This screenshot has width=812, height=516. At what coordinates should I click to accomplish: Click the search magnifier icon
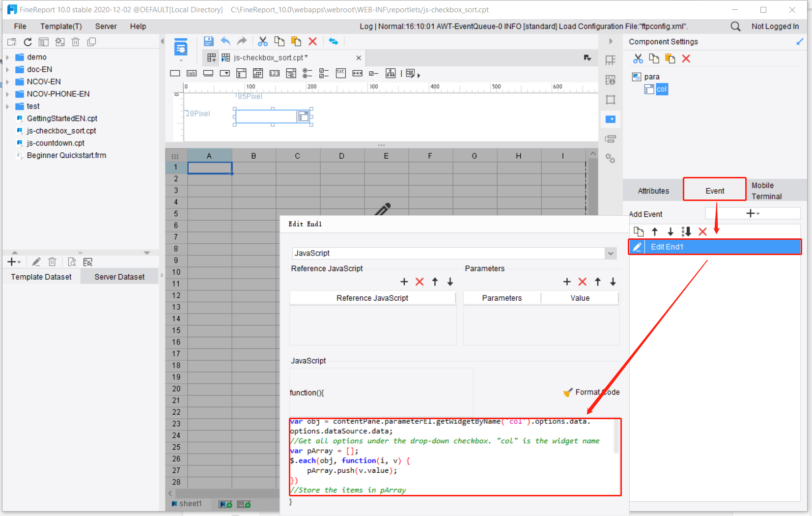(x=735, y=27)
